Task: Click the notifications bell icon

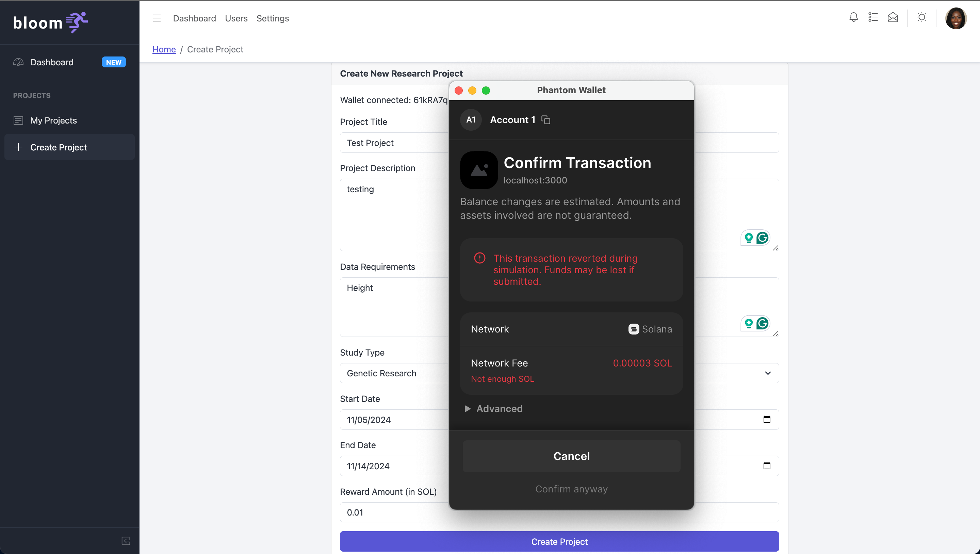Action: (853, 17)
